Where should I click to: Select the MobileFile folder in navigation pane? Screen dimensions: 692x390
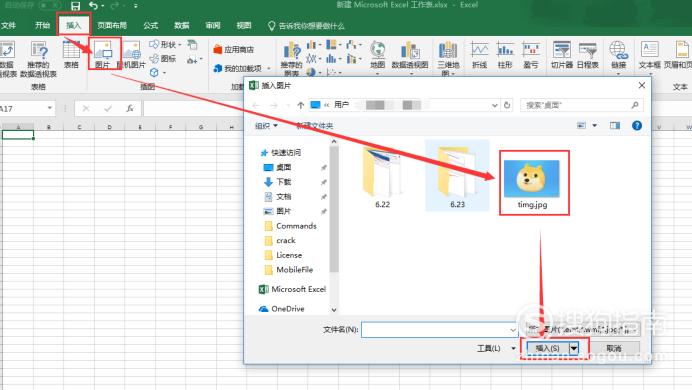point(289,270)
